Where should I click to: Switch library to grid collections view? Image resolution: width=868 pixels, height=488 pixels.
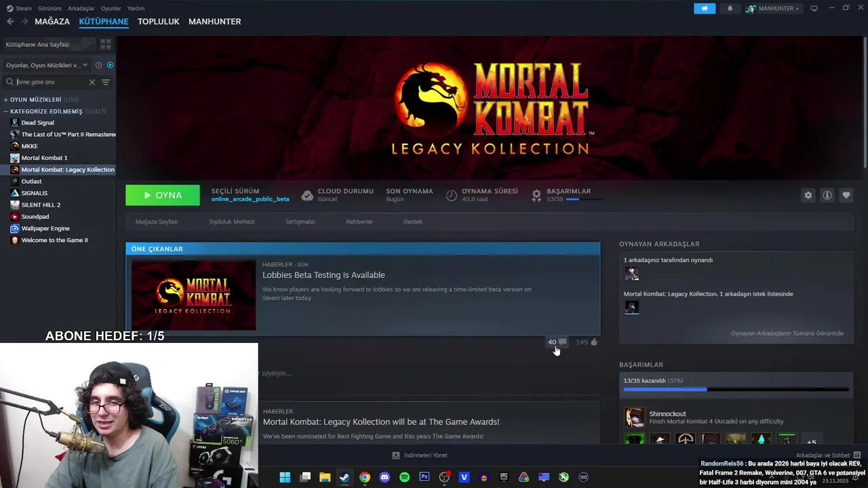coord(106,44)
